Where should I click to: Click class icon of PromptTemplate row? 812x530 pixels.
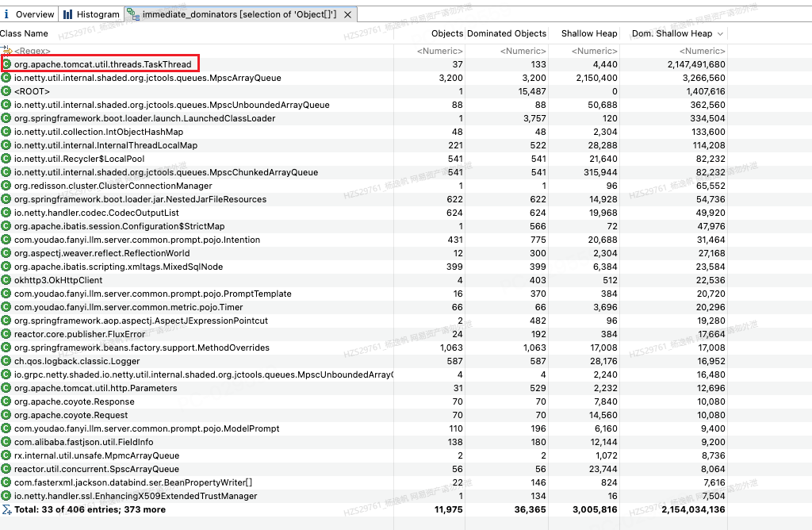coord(6,294)
